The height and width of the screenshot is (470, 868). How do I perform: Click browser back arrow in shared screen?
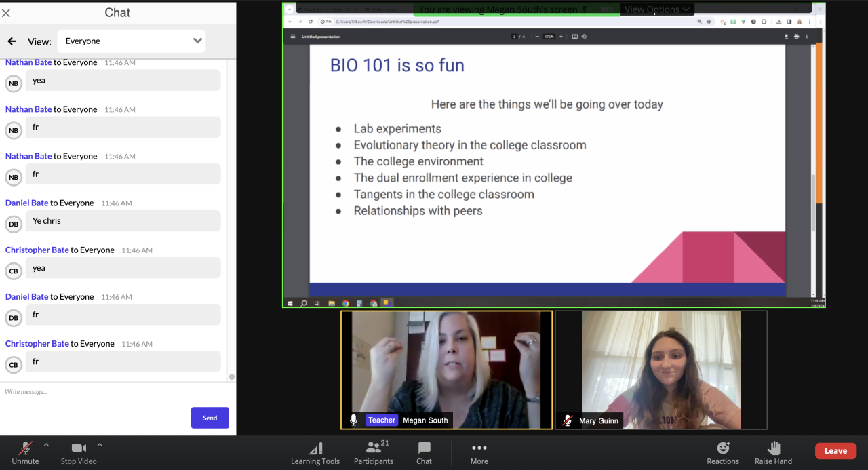point(290,22)
